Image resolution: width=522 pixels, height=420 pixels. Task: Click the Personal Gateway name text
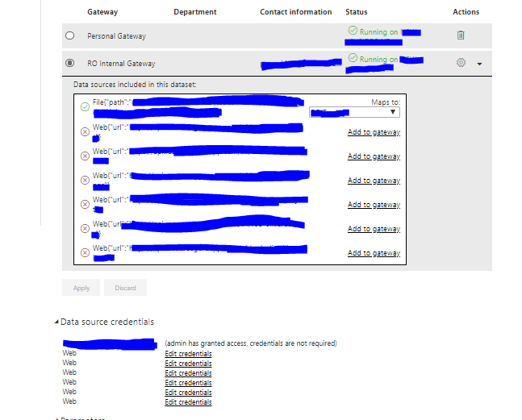point(116,36)
